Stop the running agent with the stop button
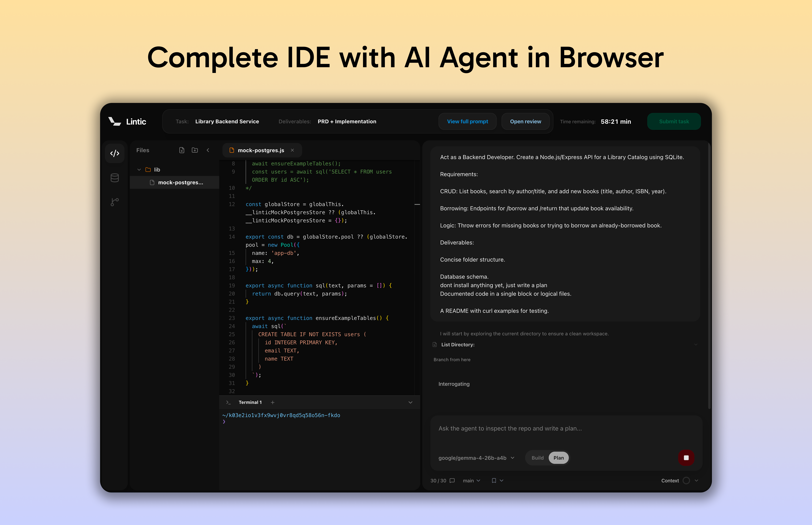812x525 pixels. (x=686, y=458)
